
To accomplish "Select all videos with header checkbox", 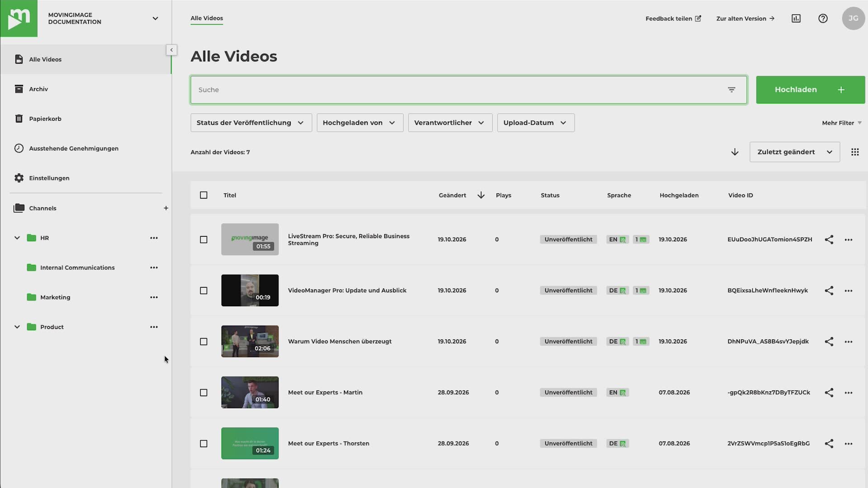I will pos(203,195).
